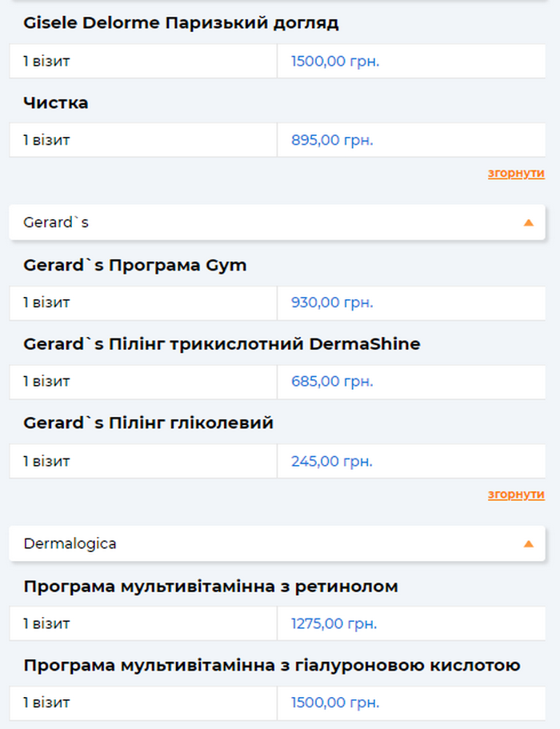Click 'згорнути' link below Gerard`s Пілінг гліколевий
Image resolution: width=560 pixels, height=729 pixels.
coord(516,495)
